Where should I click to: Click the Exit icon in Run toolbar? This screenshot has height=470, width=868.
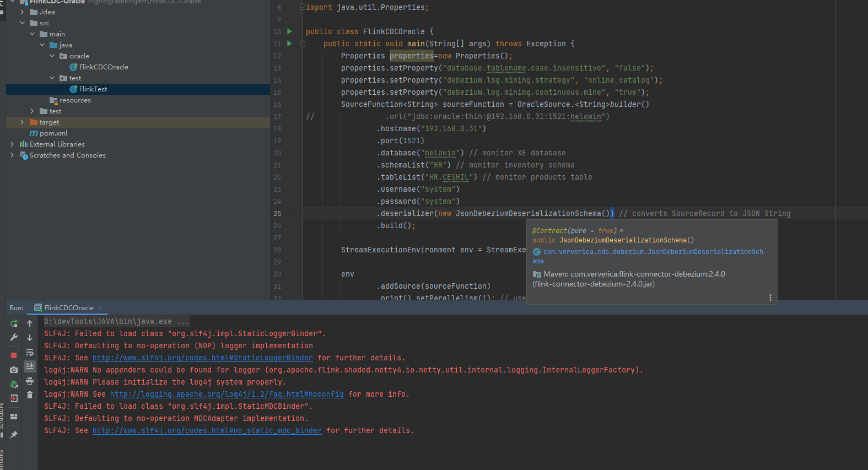pos(14,398)
